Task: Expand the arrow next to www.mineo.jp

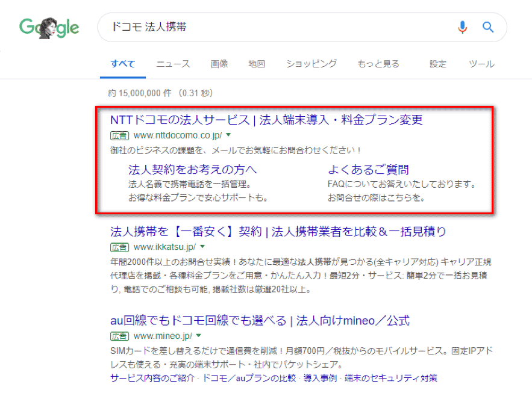Action: (198, 335)
